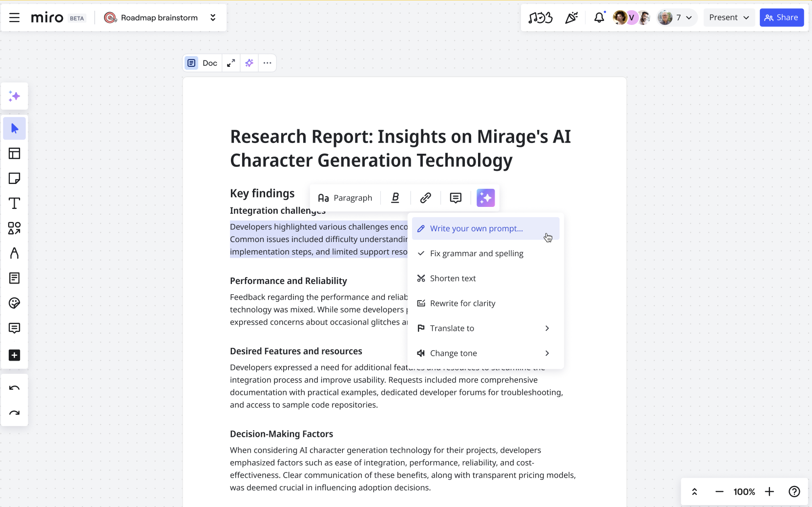Select the comment tool

click(15, 328)
